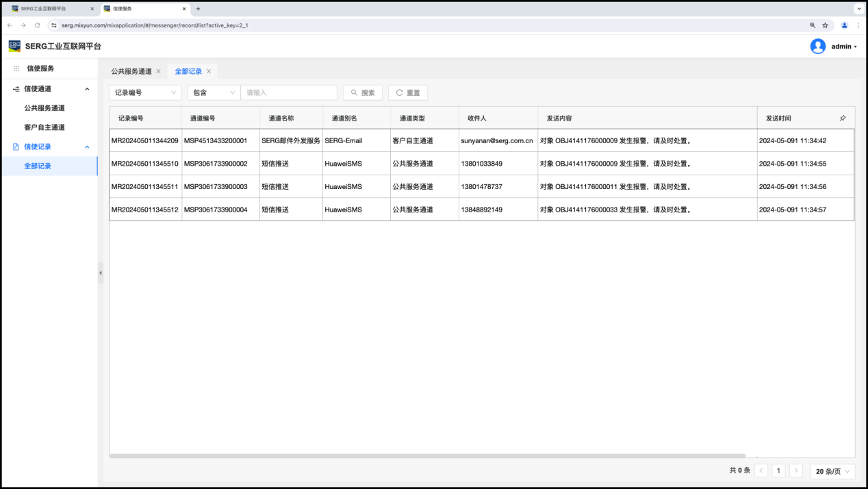Close the 公共服务通道 tab
Viewport: 868px width, 489px height.
pos(159,71)
